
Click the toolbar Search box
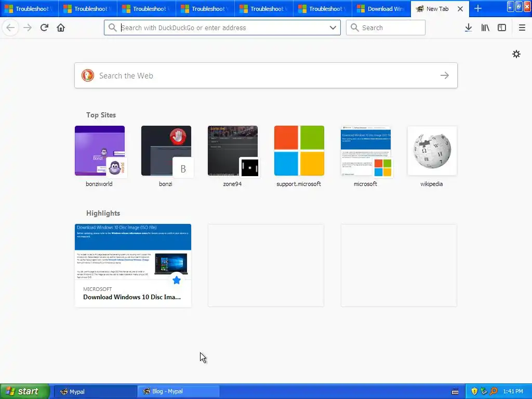click(385, 28)
